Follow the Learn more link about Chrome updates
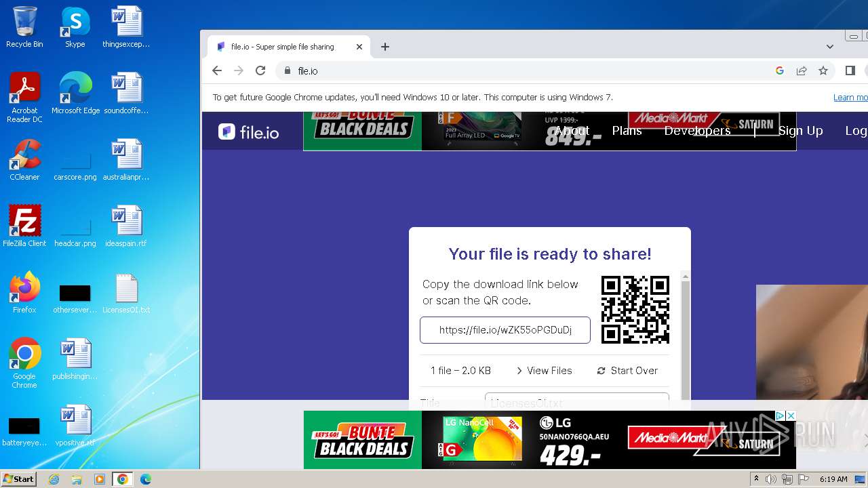The height and width of the screenshot is (488, 868). point(850,98)
